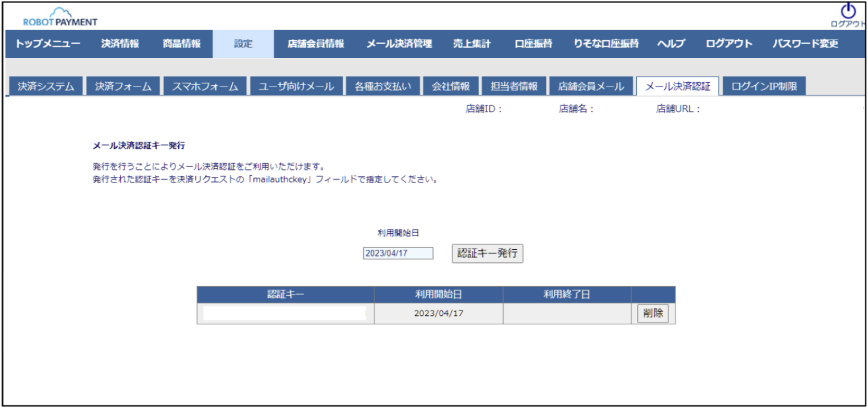Click the 削除 button in key table

[x=652, y=313]
